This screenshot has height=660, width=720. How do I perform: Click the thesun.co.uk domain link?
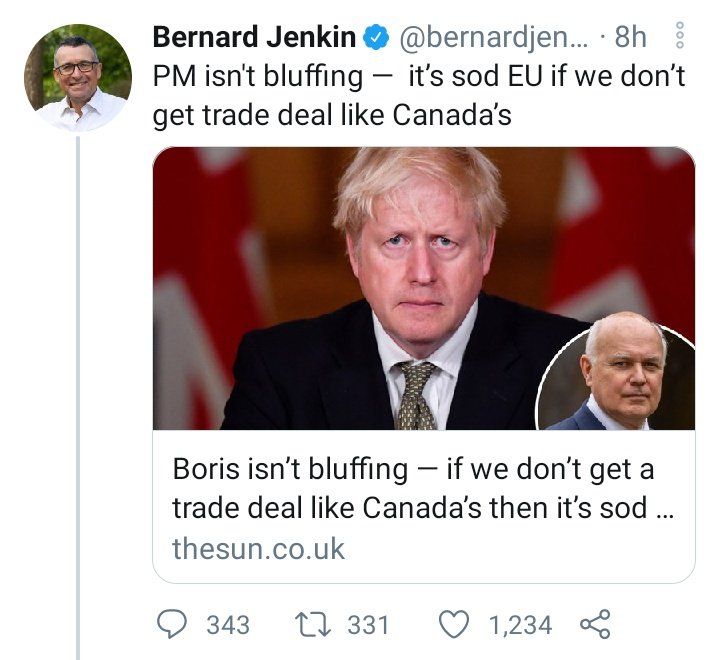(259, 548)
